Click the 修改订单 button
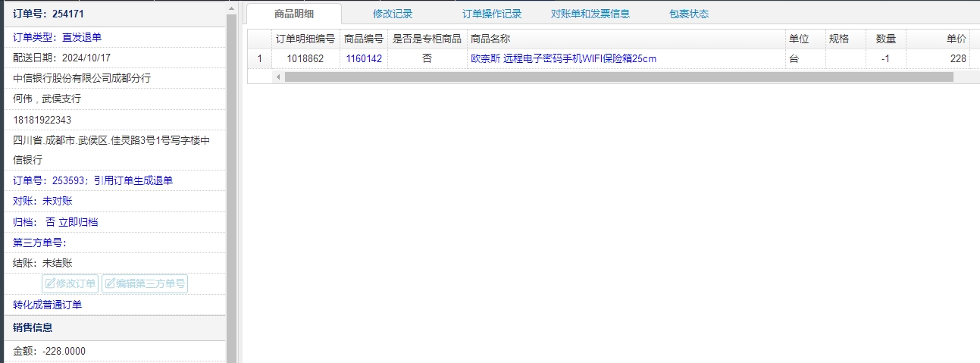This screenshot has height=363, width=980. click(70, 284)
